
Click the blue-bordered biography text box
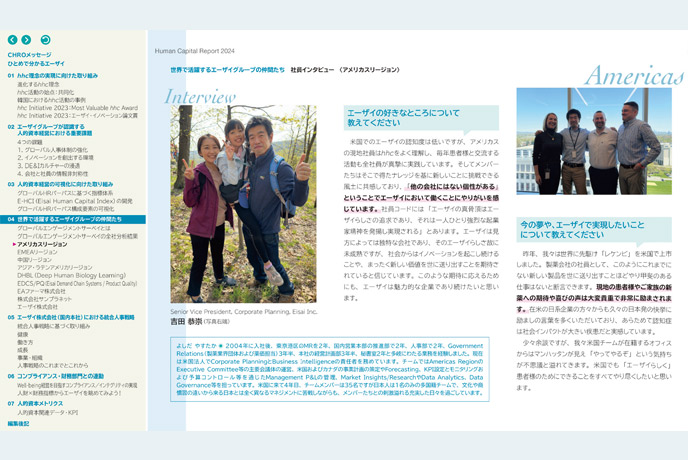[x=330, y=369]
